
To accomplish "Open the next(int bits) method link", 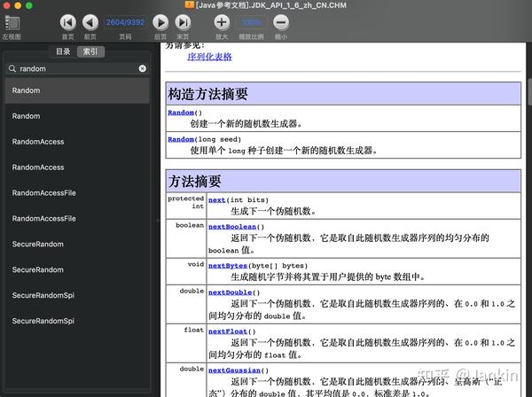I will 217,200.
